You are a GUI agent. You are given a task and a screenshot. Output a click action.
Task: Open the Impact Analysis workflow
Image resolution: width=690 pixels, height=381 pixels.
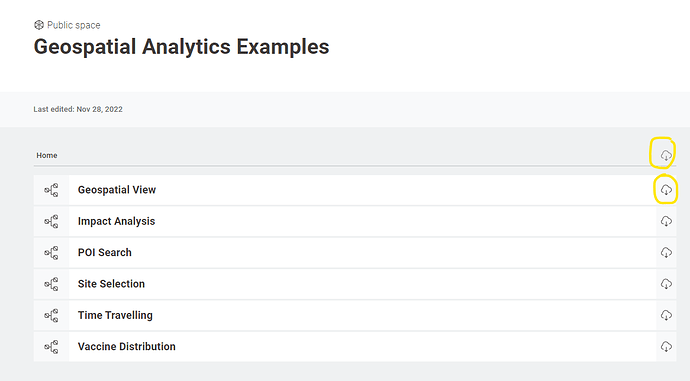click(x=116, y=221)
